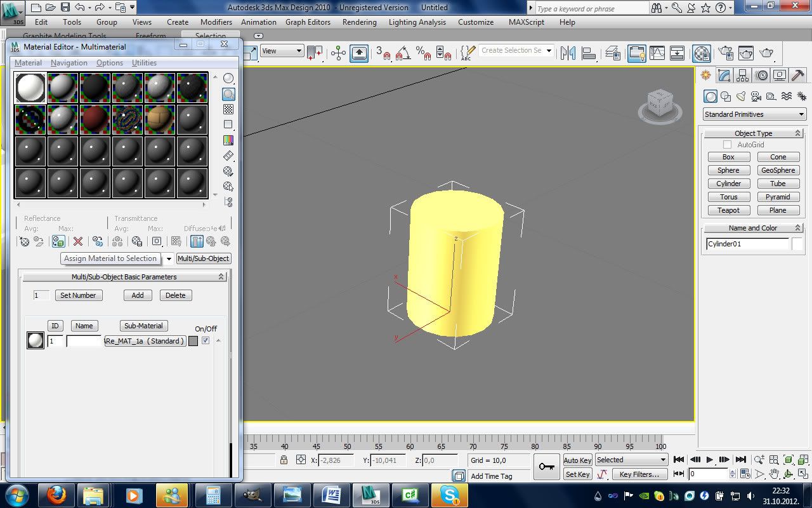Select the Modify panel tab icon

click(724, 76)
